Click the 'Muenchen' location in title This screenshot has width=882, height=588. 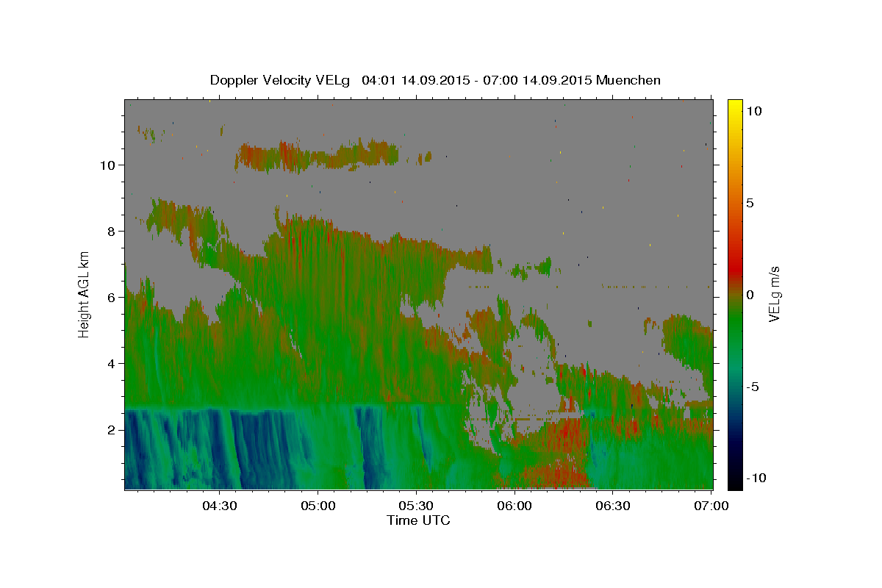pos(629,80)
